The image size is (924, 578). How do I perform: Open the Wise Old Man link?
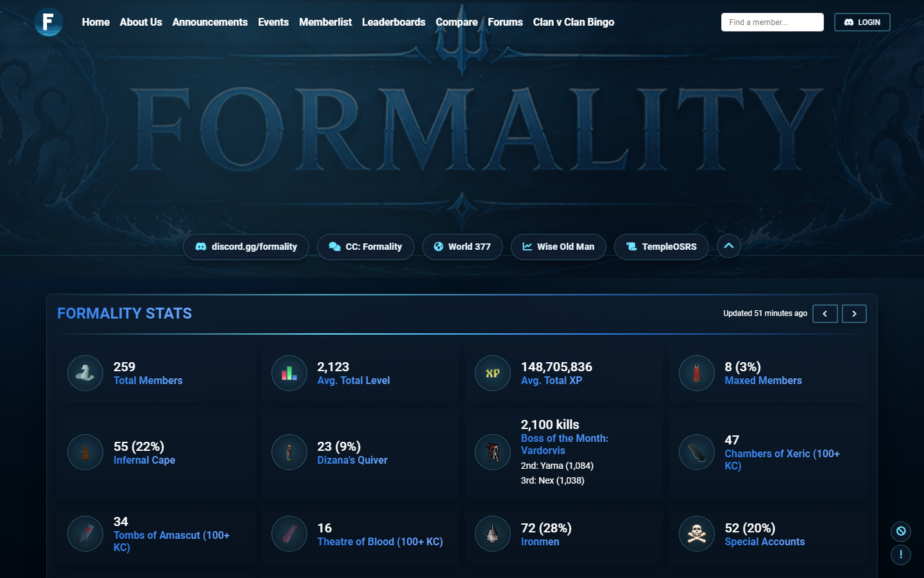[558, 247]
